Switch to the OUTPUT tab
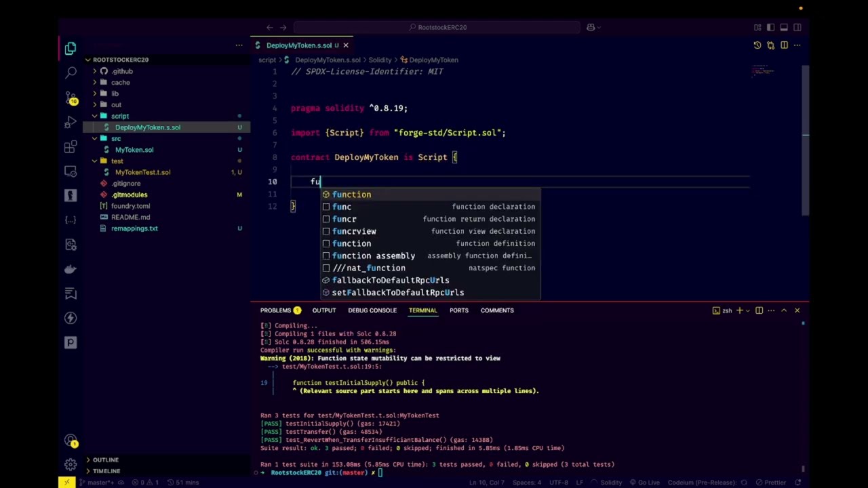868x488 pixels. 323,310
